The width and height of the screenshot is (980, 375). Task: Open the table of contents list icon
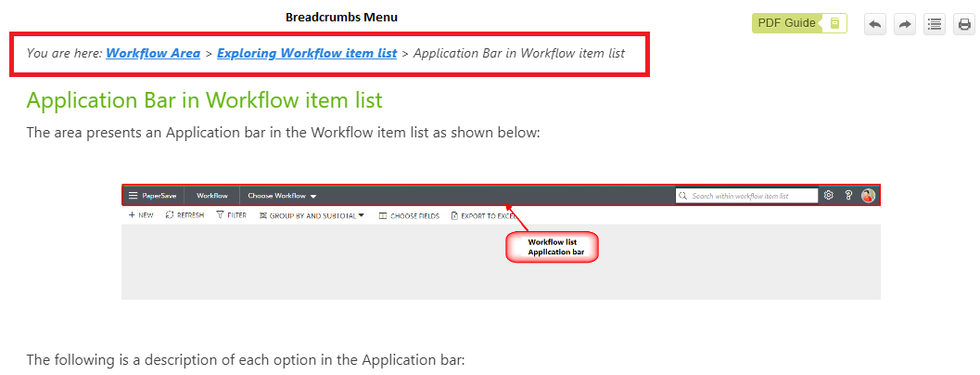click(x=934, y=24)
